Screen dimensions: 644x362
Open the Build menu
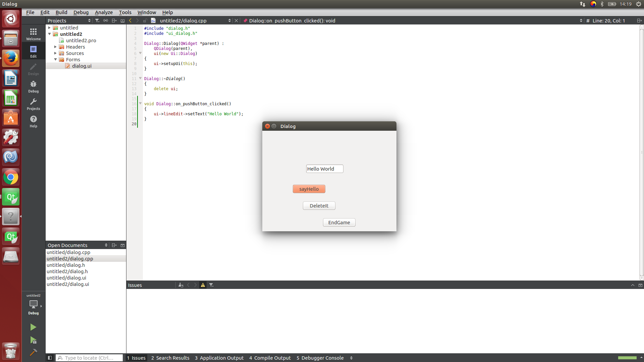61,12
